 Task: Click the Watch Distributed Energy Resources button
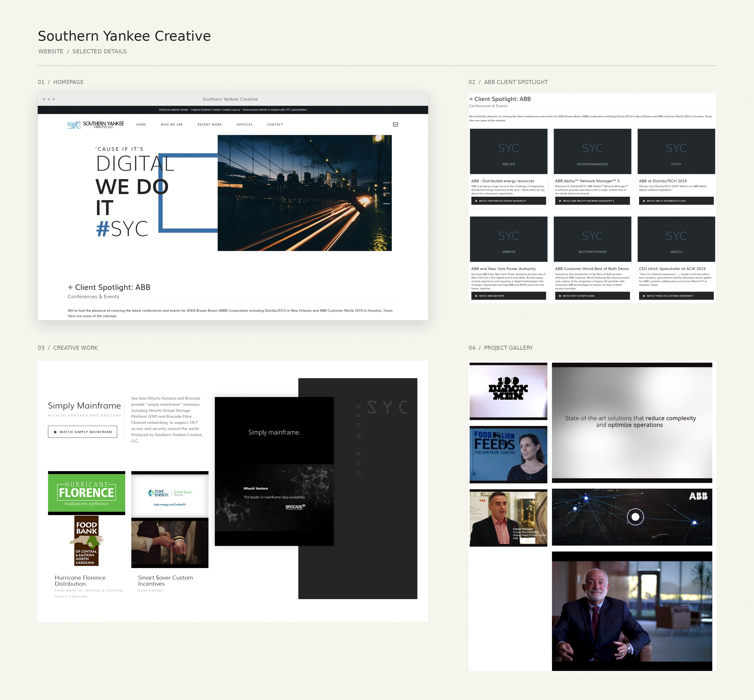click(x=508, y=201)
